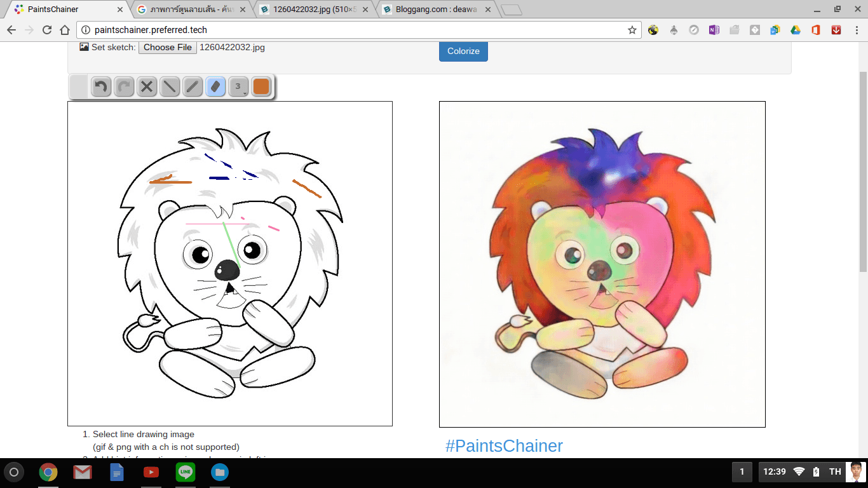Click the 'Select line drawing image' instruction

tap(144, 435)
